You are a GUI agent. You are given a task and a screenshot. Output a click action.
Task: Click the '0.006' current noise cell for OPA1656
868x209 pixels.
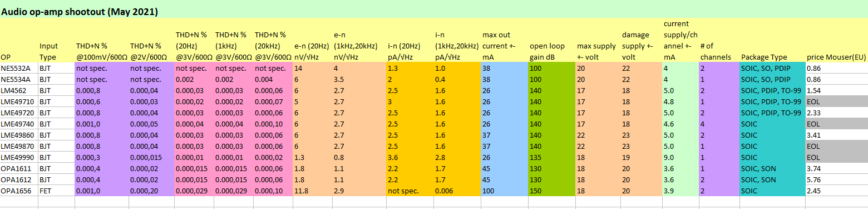tap(457, 190)
